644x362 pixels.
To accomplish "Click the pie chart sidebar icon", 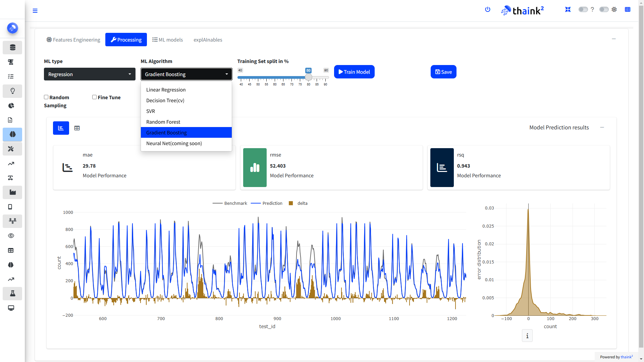I will tap(11, 106).
